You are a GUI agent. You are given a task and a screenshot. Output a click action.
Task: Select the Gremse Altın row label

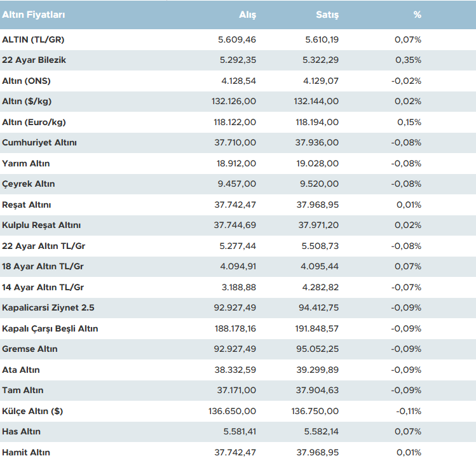tap(30, 349)
